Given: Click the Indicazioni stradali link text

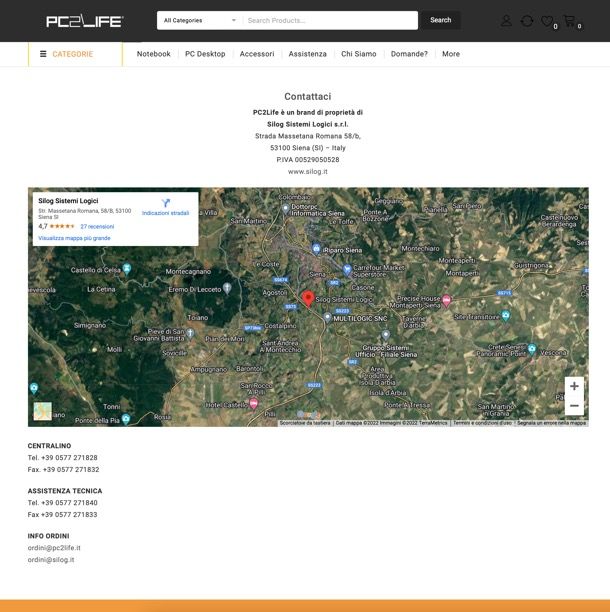Looking at the screenshot, I should (165, 213).
